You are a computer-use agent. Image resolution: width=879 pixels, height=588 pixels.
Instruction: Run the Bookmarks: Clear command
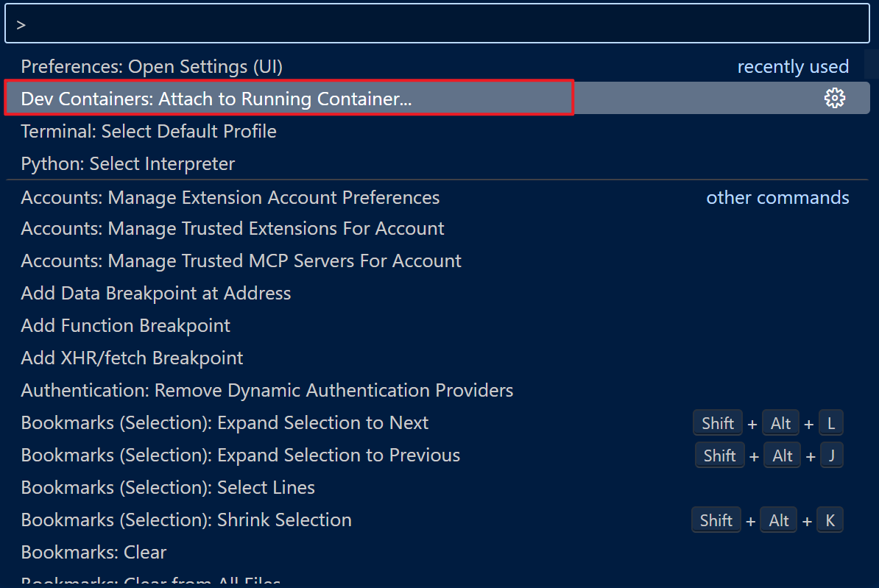pyautogui.click(x=94, y=553)
